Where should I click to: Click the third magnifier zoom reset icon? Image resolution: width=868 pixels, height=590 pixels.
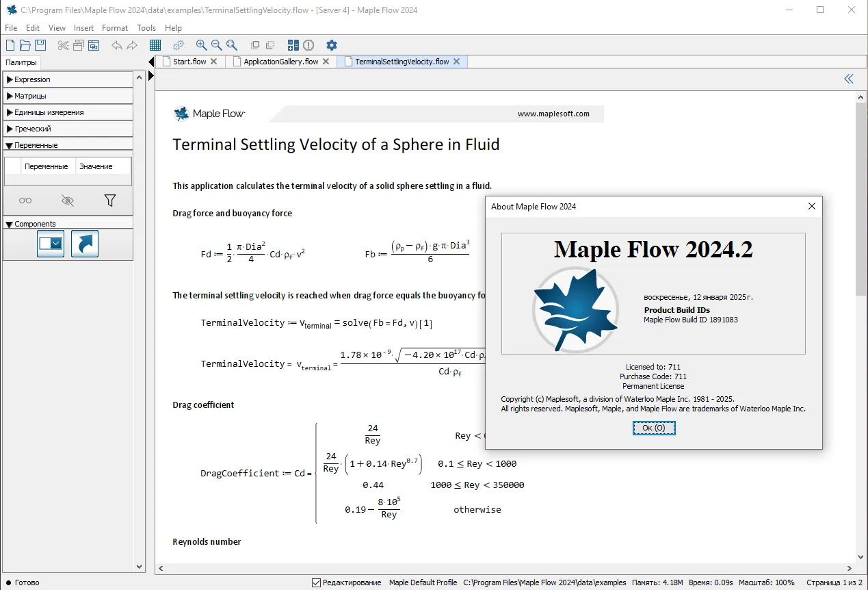coord(232,45)
